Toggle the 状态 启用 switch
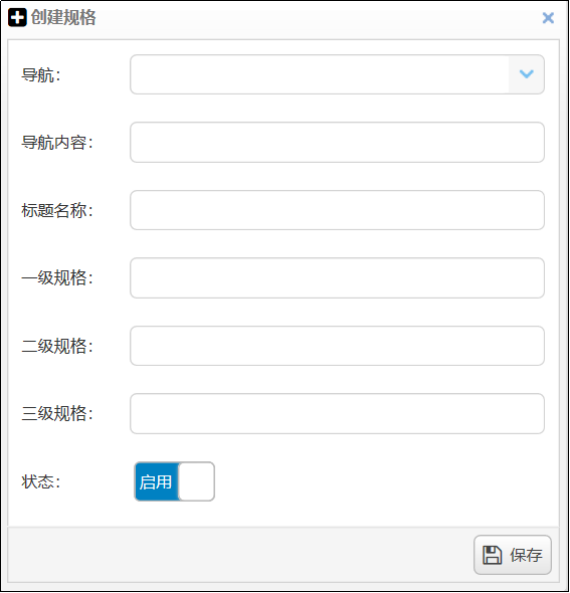Screen dimensions: 570x593 pos(175,481)
